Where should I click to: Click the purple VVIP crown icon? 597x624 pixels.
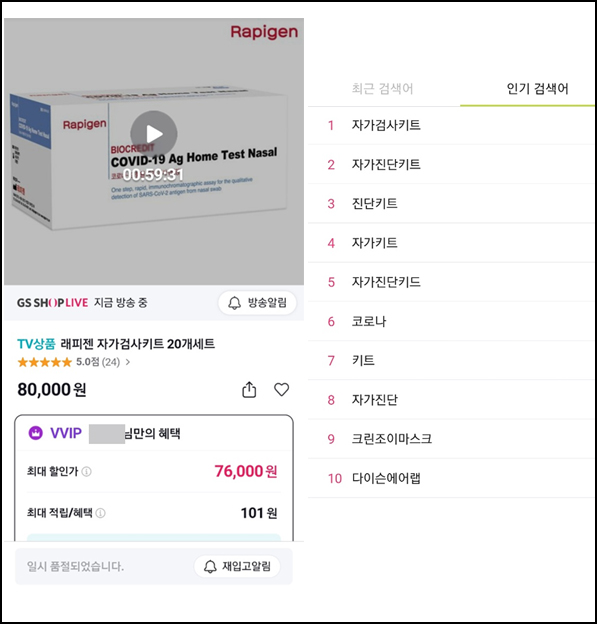(35, 433)
